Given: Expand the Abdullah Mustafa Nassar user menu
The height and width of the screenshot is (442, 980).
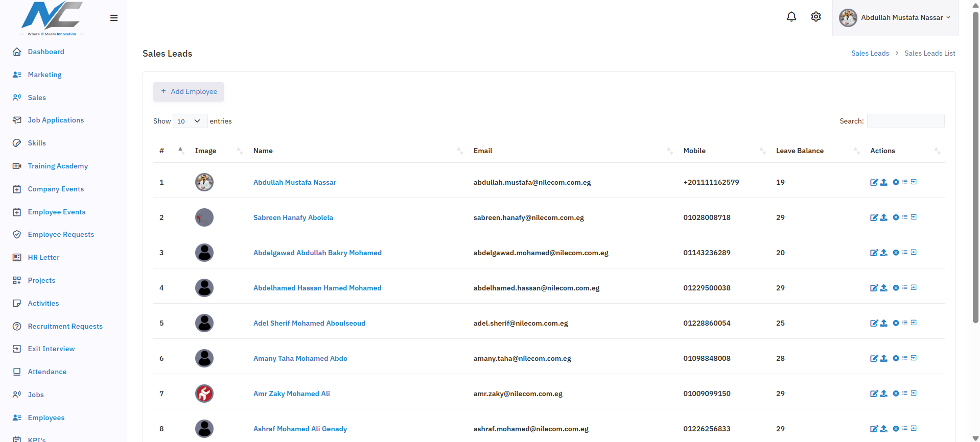Looking at the screenshot, I should (x=895, y=18).
